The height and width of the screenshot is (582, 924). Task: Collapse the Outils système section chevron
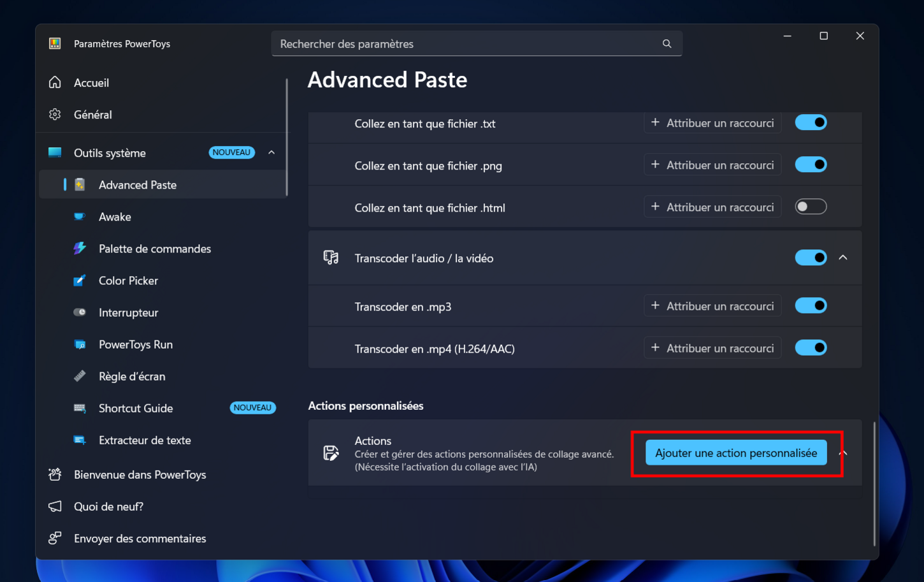coord(271,152)
